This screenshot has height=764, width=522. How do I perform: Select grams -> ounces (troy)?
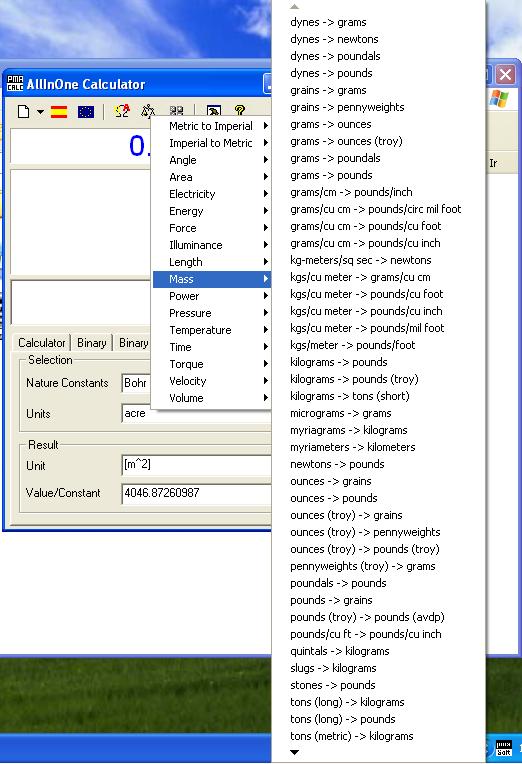coord(378,141)
